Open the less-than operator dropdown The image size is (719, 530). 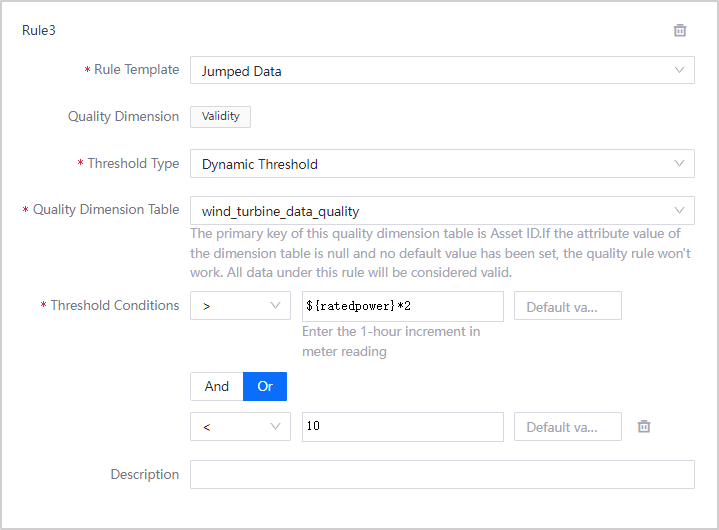(240, 426)
